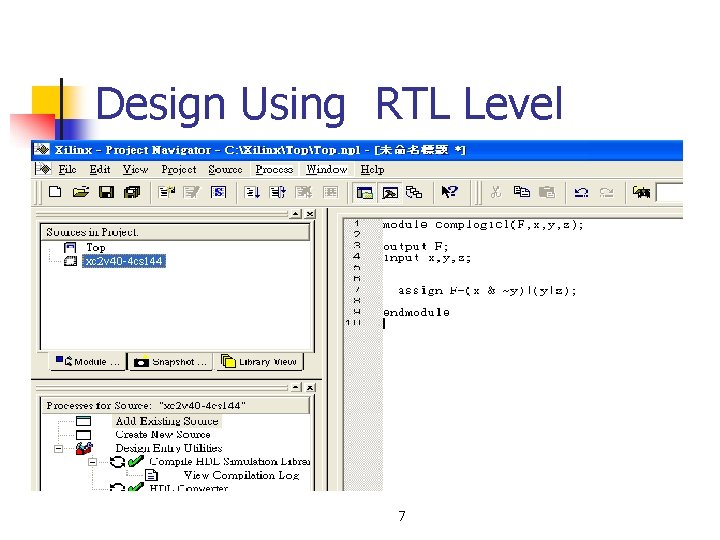720x540 pixels.
Task: Open the Window menu
Action: click(326, 169)
